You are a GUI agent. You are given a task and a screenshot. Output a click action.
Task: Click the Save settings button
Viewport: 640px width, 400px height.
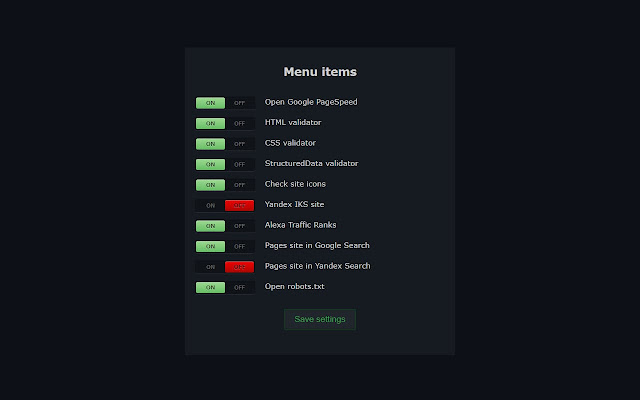320,319
